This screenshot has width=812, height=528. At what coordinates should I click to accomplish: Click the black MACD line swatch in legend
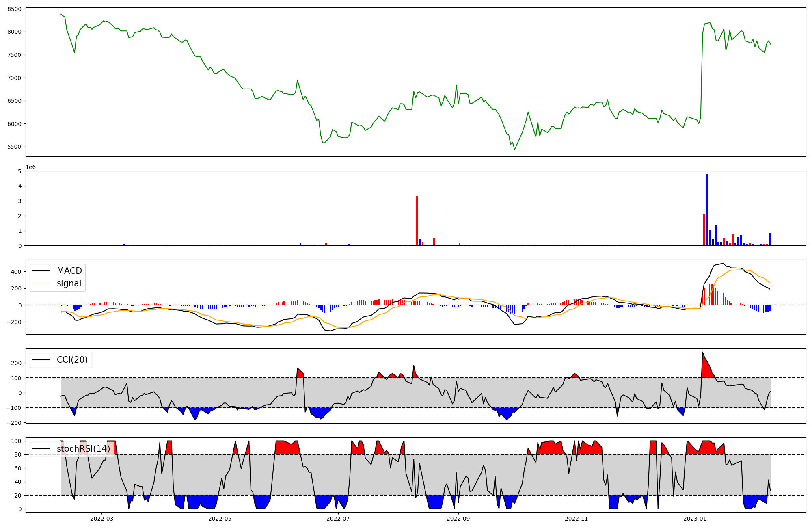tap(41, 271)
